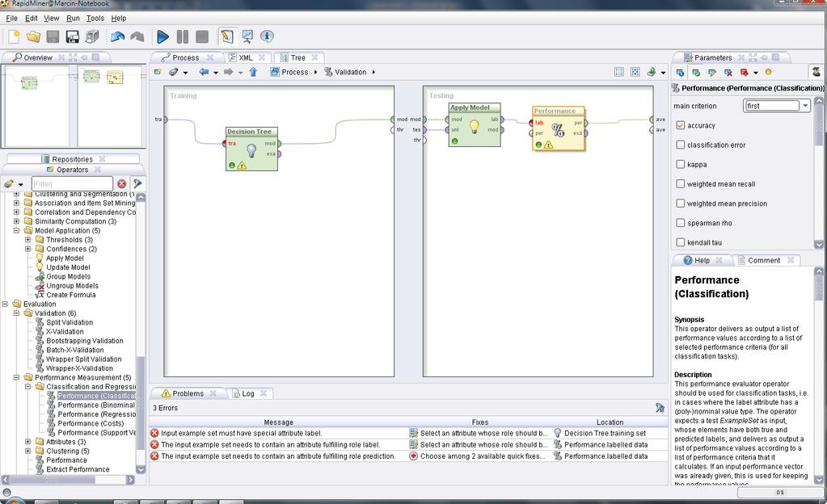Click the New process toolbar icon
The width and height of the screenshot is (827, 504).
(14, 36)
